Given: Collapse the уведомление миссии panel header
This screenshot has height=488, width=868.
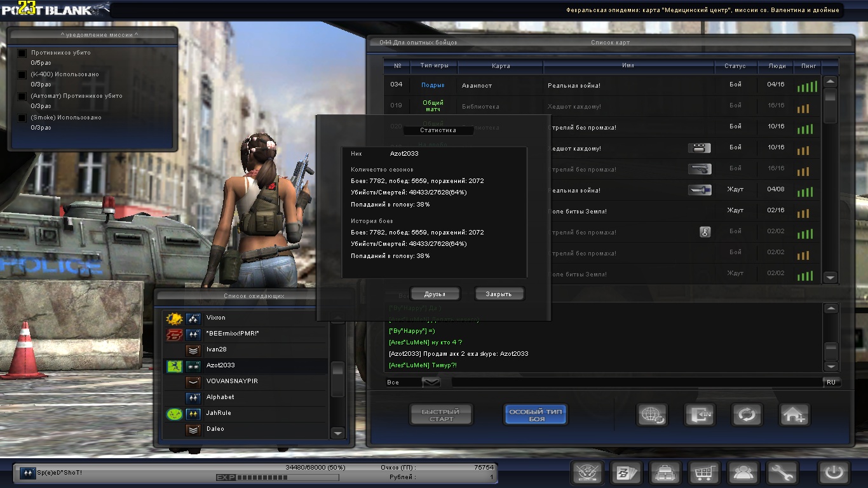Looking at the screenshot, I should (93, 34).
